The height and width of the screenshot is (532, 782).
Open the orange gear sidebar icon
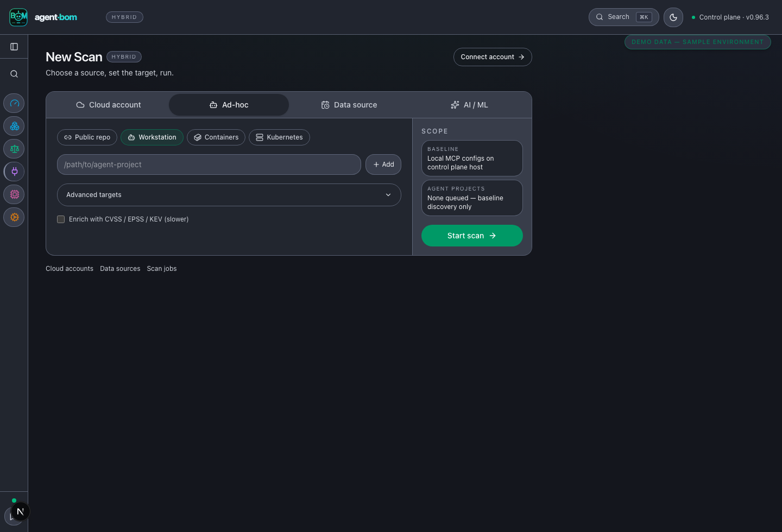pos(14,217)
